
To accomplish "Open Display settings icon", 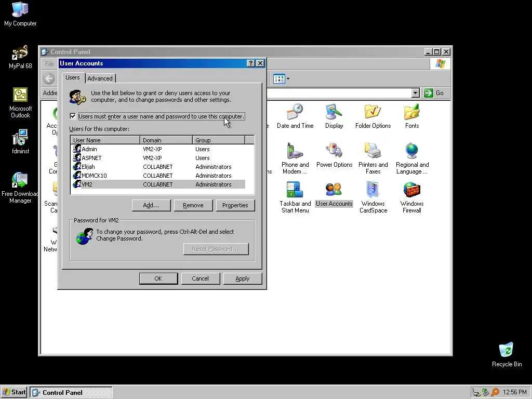I will (334, 116).
